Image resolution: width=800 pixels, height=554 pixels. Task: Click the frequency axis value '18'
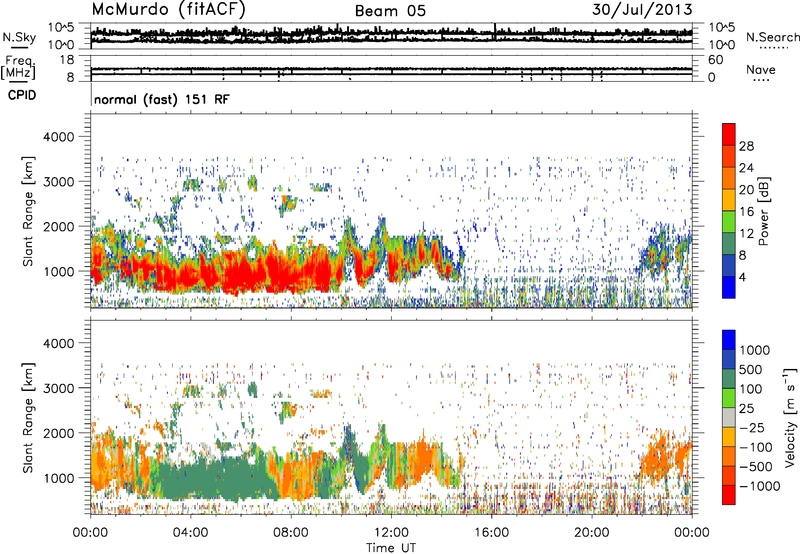pos(67,60)
